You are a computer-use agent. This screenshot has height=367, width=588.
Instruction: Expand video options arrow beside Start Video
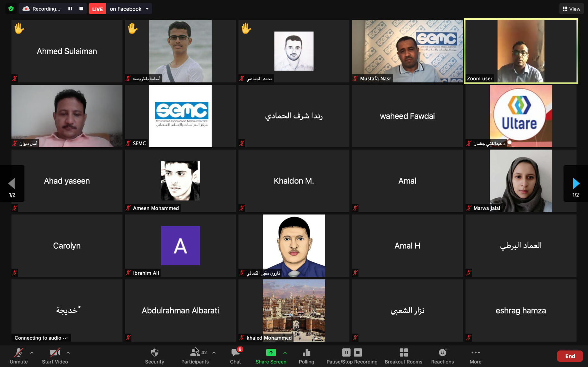[68, 353]
